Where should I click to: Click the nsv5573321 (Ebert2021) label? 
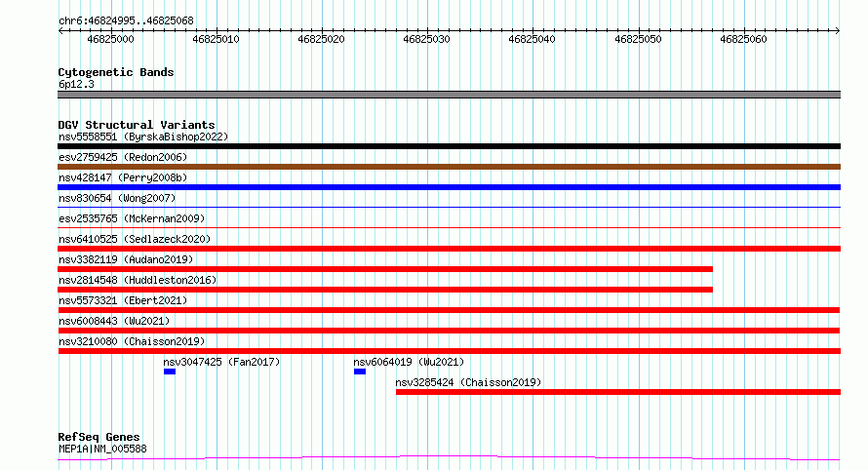tap(123, 300)
